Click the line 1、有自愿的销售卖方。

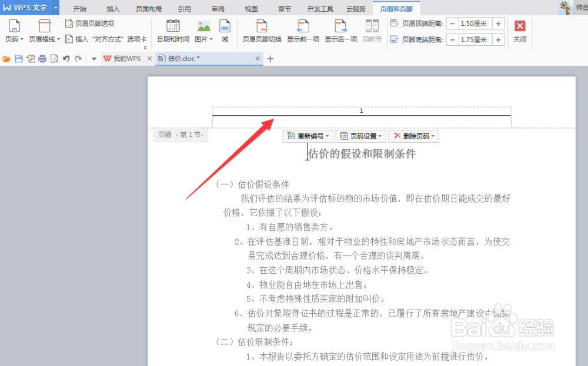(290, 227)
